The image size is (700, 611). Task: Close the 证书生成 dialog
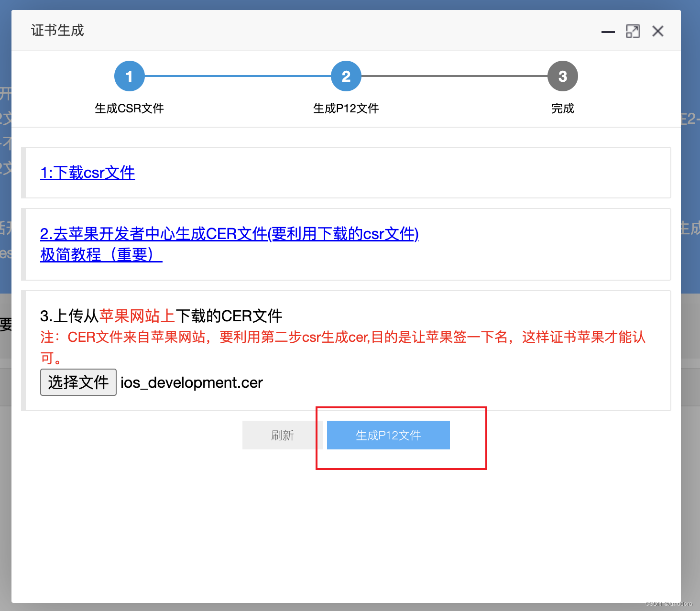point(658,32)
